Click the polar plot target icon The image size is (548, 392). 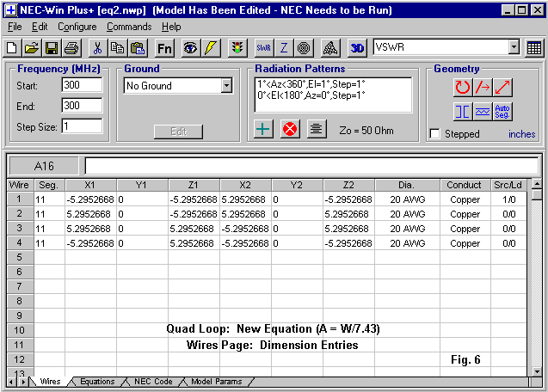[x=304, y=48]
